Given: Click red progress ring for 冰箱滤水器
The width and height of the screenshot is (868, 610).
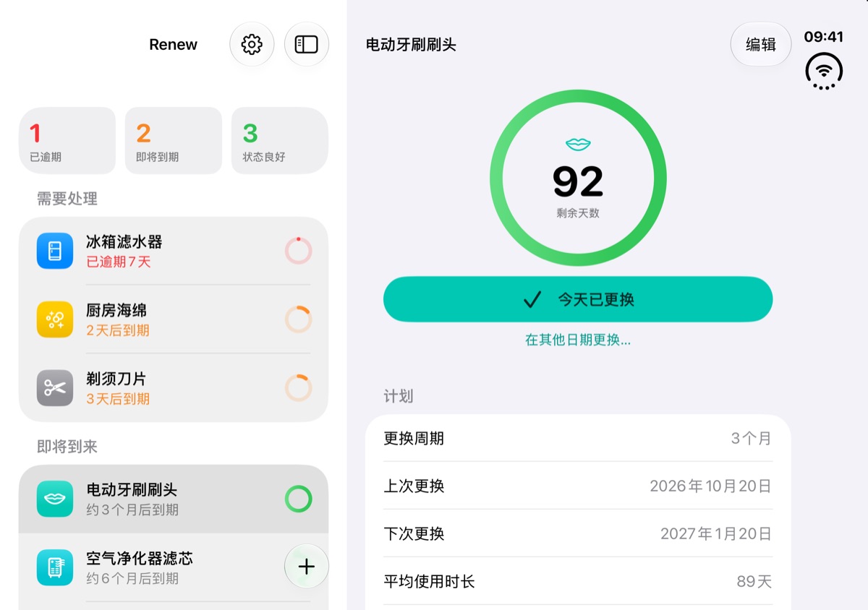Looking at the screenshot, I should pyautogui.click(x=298, y=251).
